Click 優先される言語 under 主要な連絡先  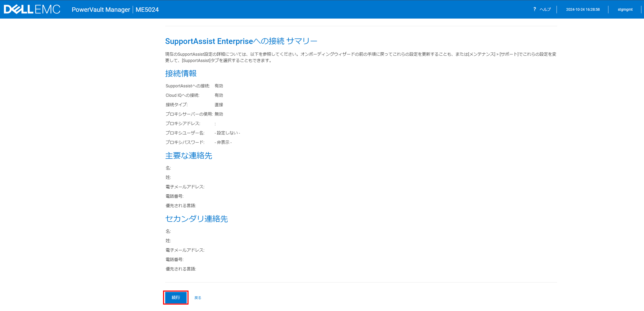[181, 206]
